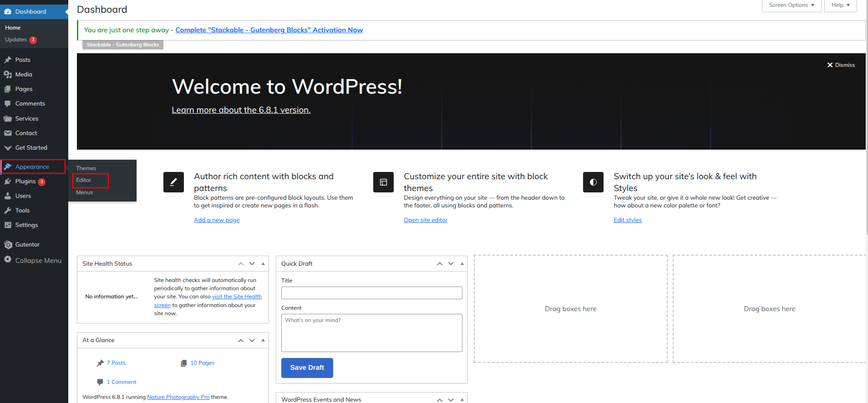The height and width of the screenshot is (403, 868).
Task: Click the layout icon for block themes
Action: pyautogui.click(x=383, y=182)
